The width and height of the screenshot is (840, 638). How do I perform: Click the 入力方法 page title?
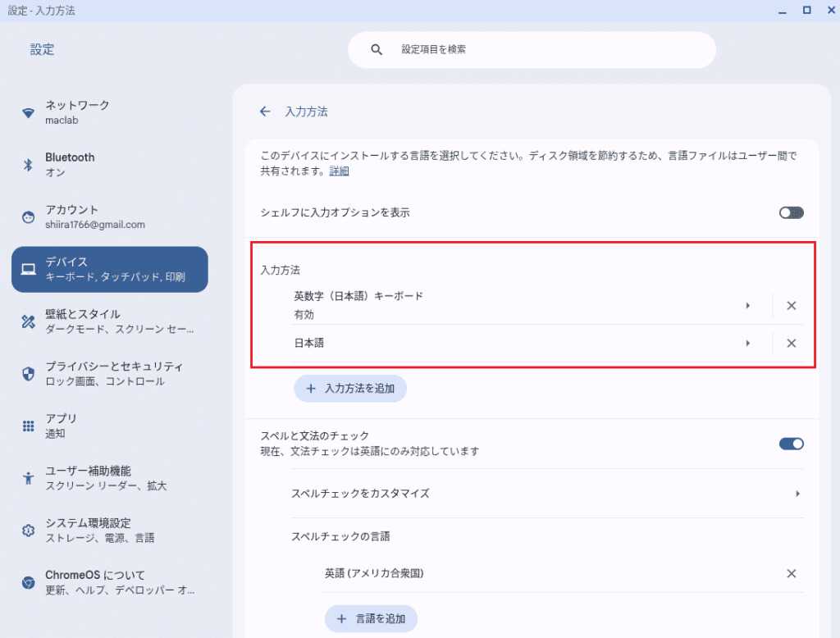coord(307,112)
